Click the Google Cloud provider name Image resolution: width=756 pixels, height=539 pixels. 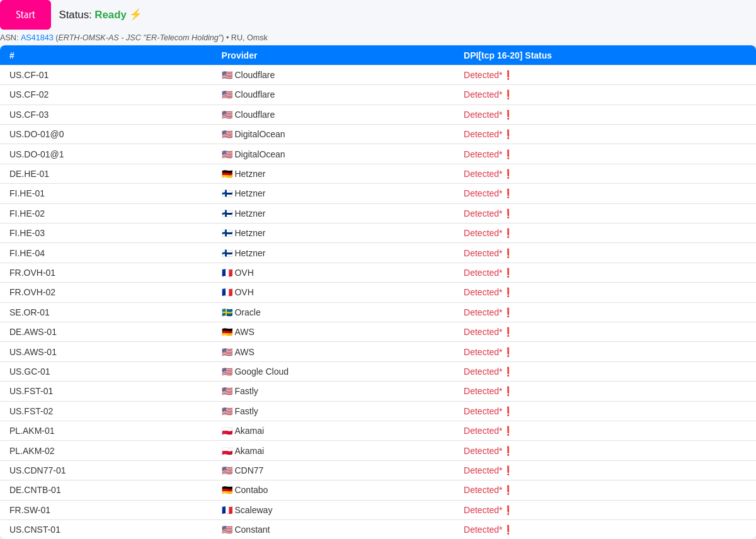click(261, 372)
